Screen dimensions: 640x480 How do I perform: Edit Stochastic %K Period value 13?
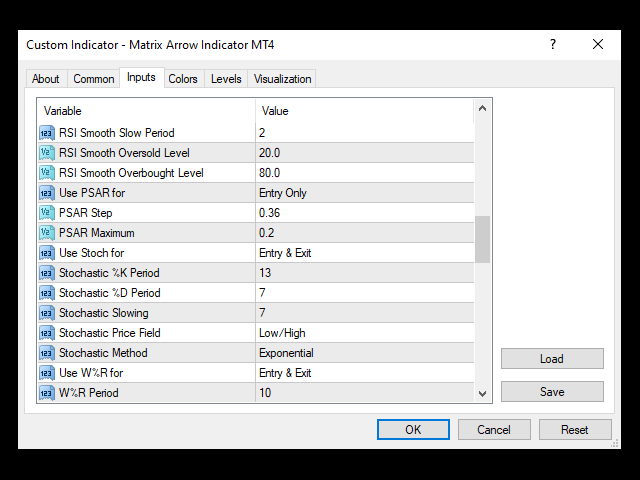click(x=365, y=273)
